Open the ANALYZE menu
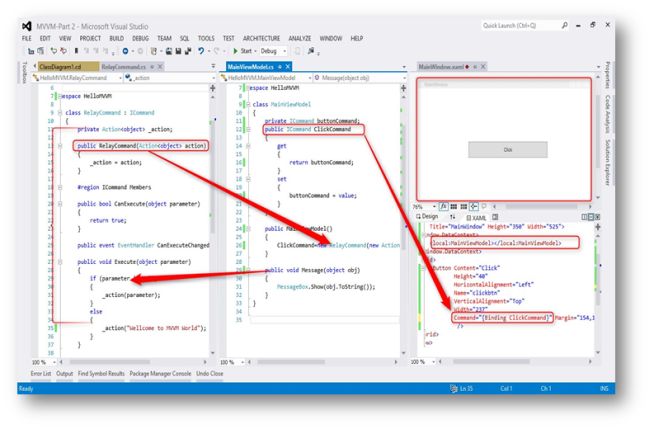This screenshot has width=650, height=429. tap(300, 38)
